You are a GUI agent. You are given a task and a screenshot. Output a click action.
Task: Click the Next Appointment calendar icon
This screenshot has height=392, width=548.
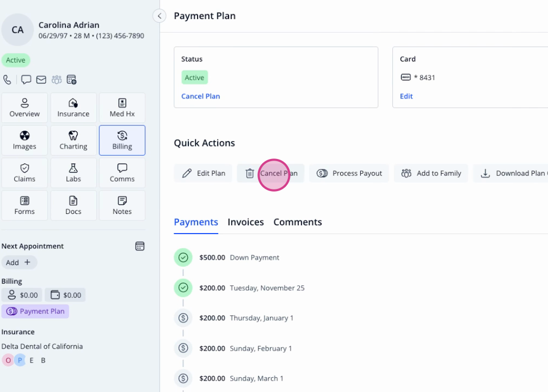(140, 246)
